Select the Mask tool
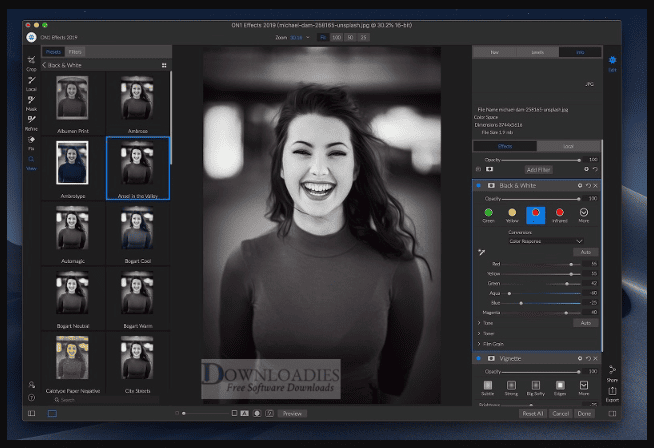Screen dimensions: 654x448 (31, 103)
